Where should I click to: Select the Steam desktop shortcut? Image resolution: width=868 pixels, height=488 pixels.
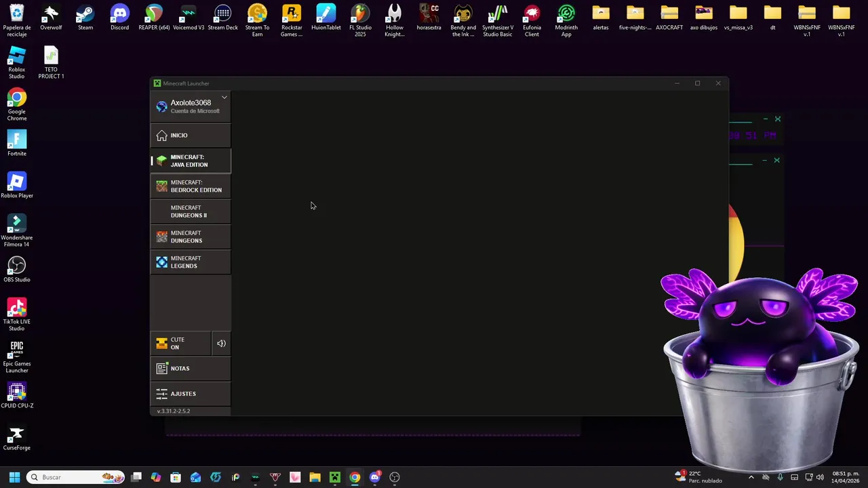(85, 18)
